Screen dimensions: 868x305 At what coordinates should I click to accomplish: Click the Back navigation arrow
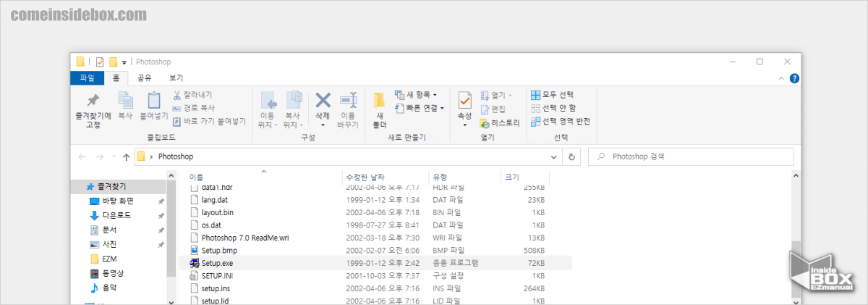(82, 156)
